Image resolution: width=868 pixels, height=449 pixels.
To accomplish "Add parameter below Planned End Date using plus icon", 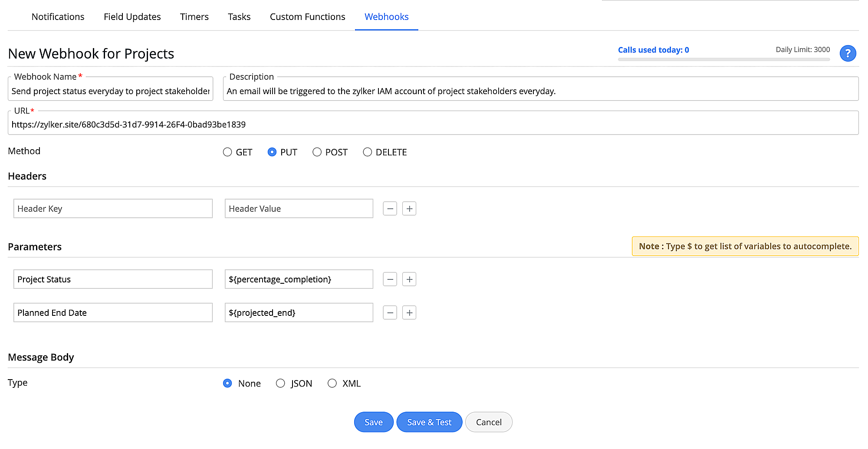I will (409, 312).
